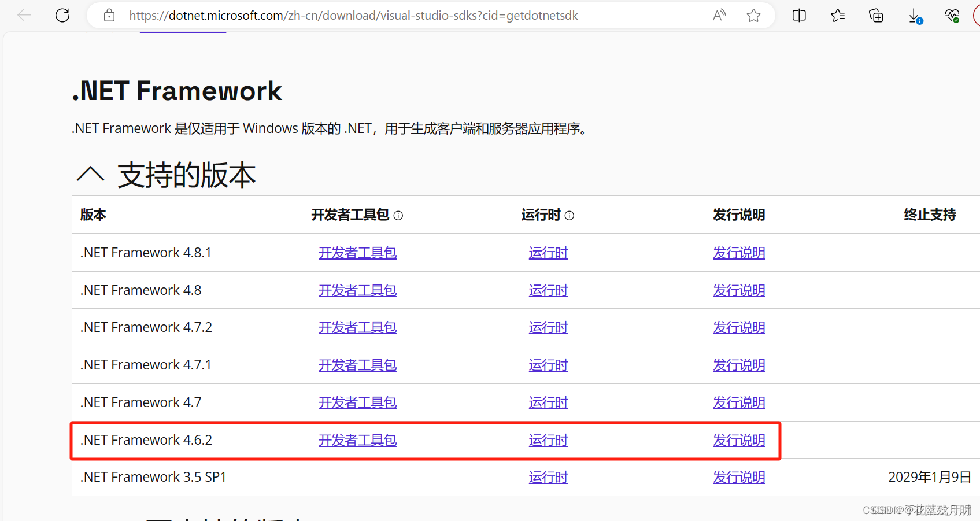Open 运行时 link for .NET Framework 3.5 SP1
Viewport: 980px width, 521px height.
(x=548, y=477)
